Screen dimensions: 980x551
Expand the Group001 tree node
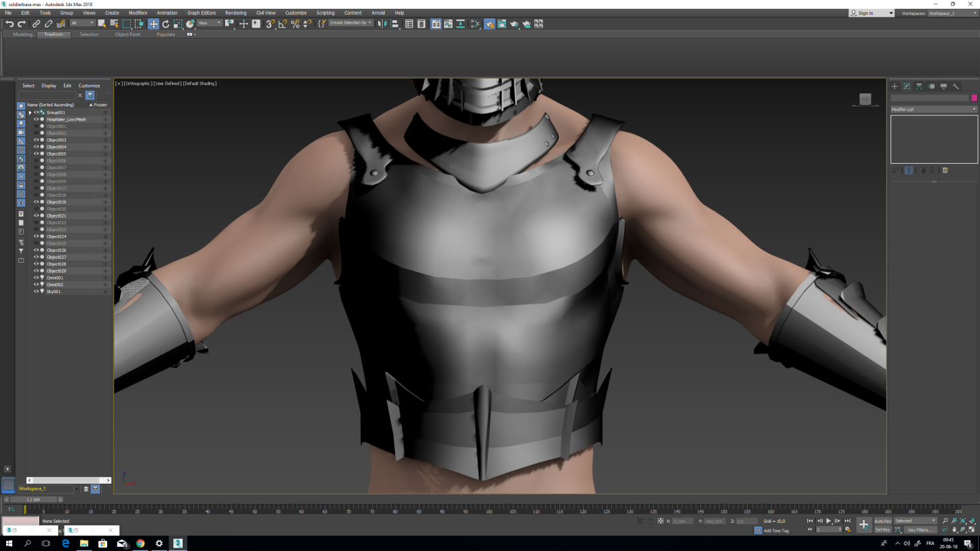(x=30, y=112)
